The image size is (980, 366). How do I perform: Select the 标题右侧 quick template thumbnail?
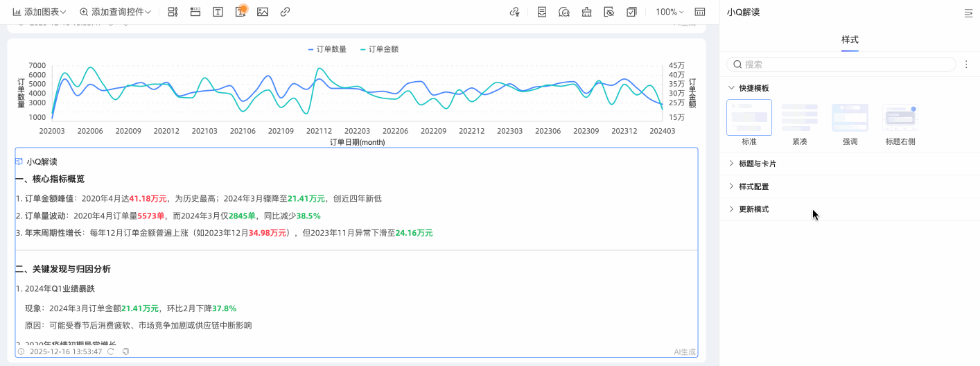[x=900, y=117]
